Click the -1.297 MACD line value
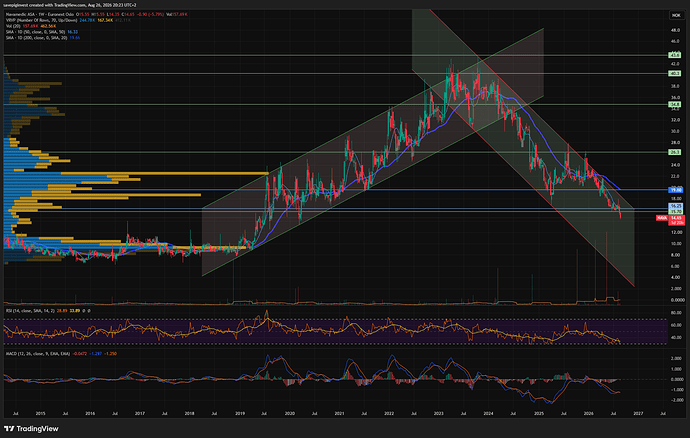Screen dimensions: 690x438 (x=96, y=353)
